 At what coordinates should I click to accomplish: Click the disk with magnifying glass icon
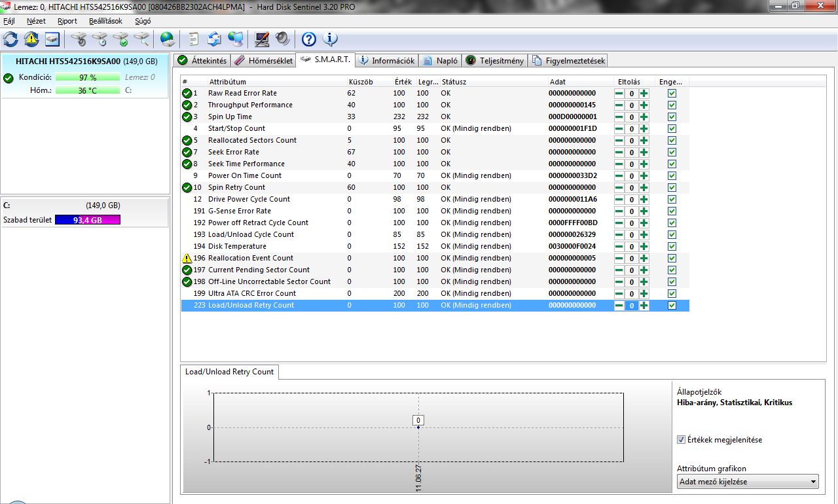[141, 39]
